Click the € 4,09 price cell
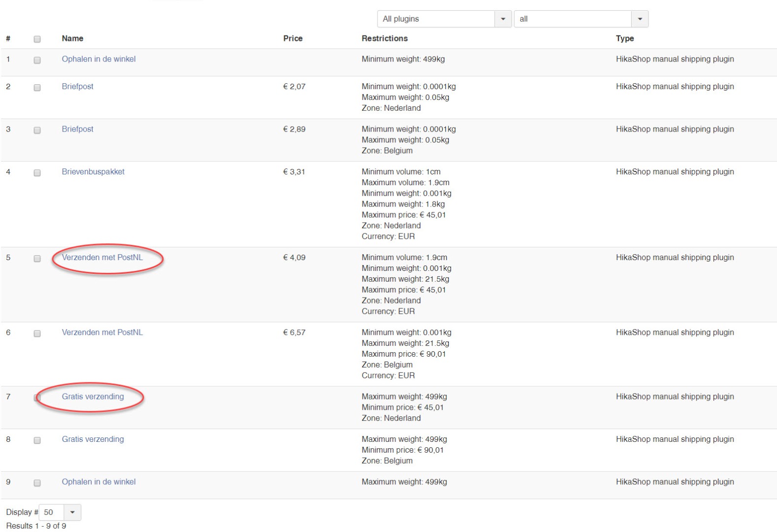Viewport: 777px width, 532px height. [x=294, y=258]
